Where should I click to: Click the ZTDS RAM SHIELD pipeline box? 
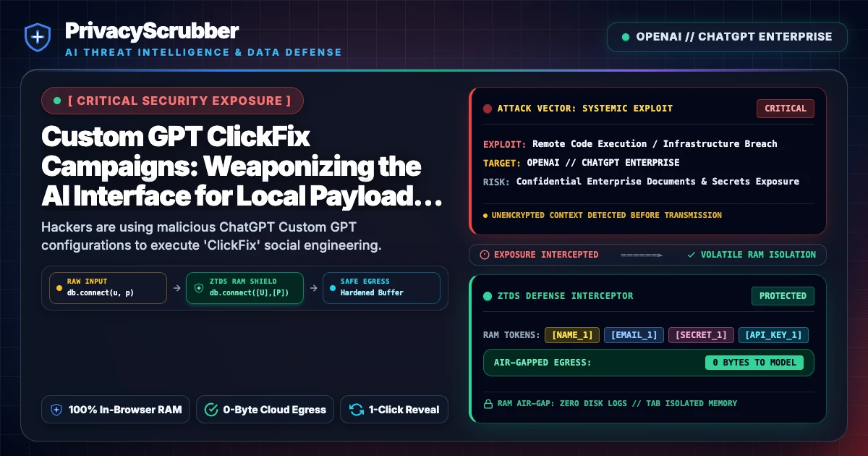pos(244,287)
